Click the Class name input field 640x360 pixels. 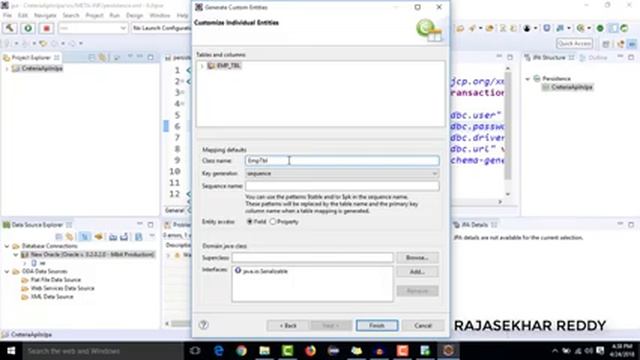[x=342, y=161]
